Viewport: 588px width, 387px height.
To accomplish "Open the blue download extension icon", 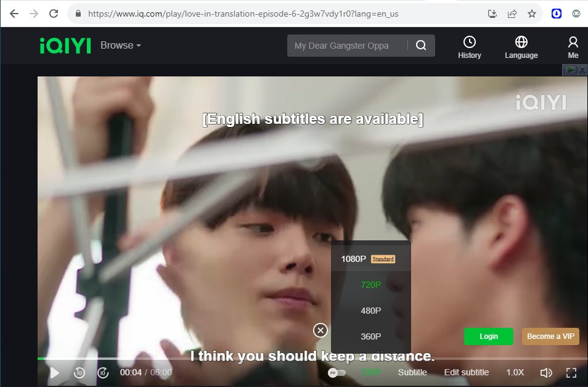I will pyautogui.click(x=556, y=14).
